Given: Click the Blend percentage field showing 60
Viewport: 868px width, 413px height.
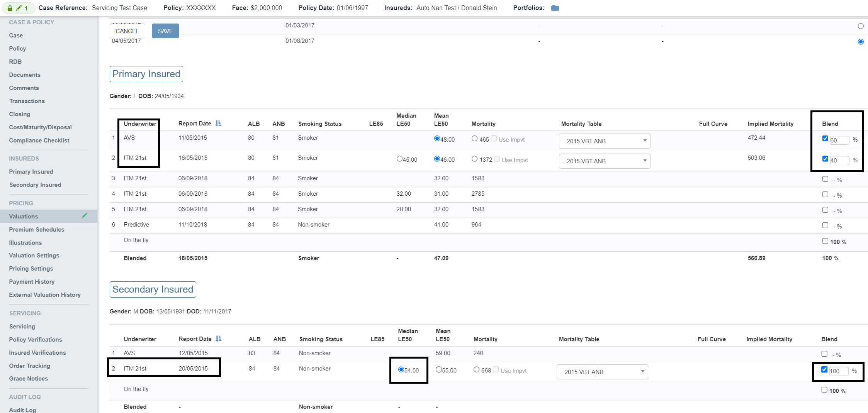Looking at the screenshot, I should tap(839, 140).
